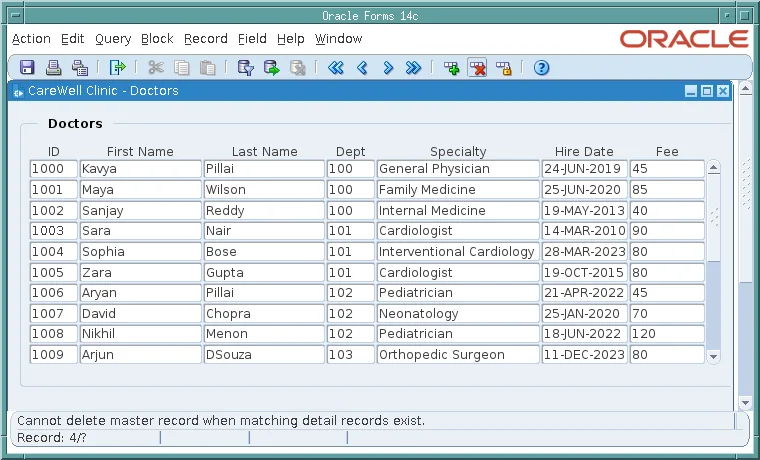Click the records list scrollbar thumb
Image resolution: width=760 pixels, height=460 pixels.
713,218
